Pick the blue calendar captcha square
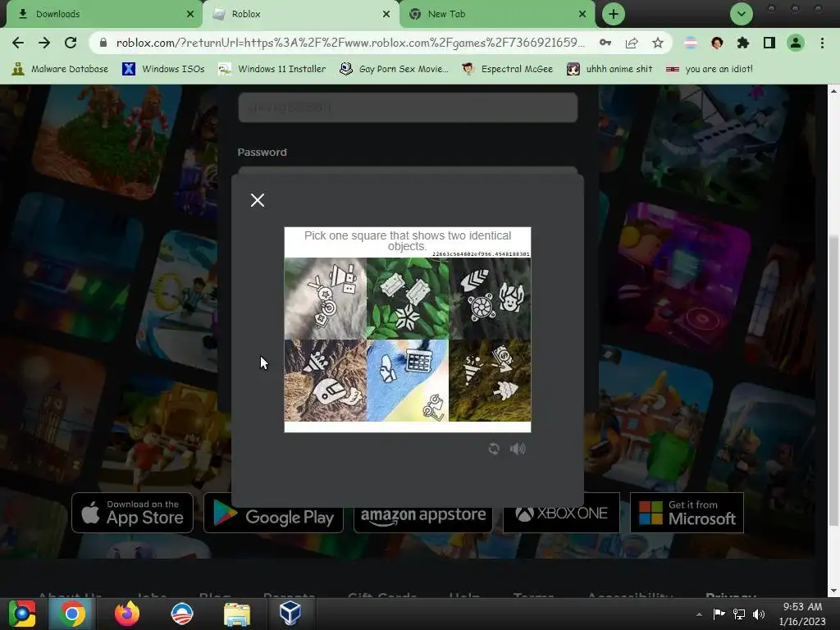The height and width of the screenshot is (630, 840). coord(408,381)
